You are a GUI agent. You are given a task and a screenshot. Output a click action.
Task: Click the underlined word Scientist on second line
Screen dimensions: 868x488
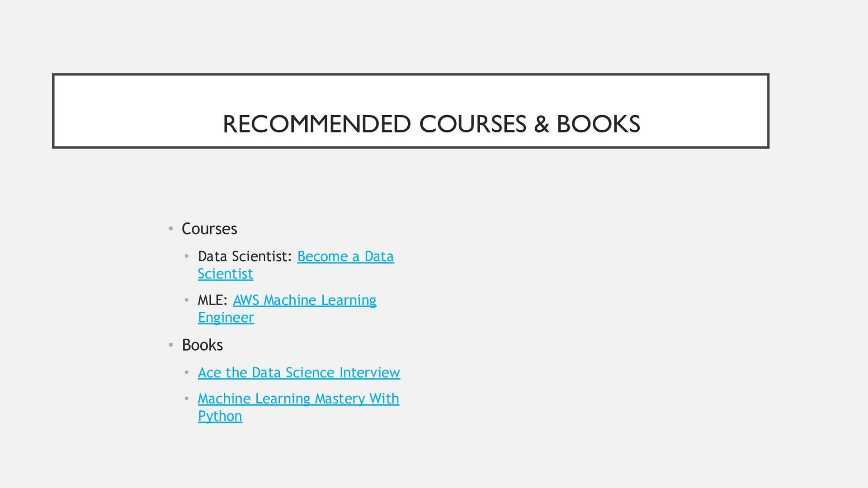(225, 274)
